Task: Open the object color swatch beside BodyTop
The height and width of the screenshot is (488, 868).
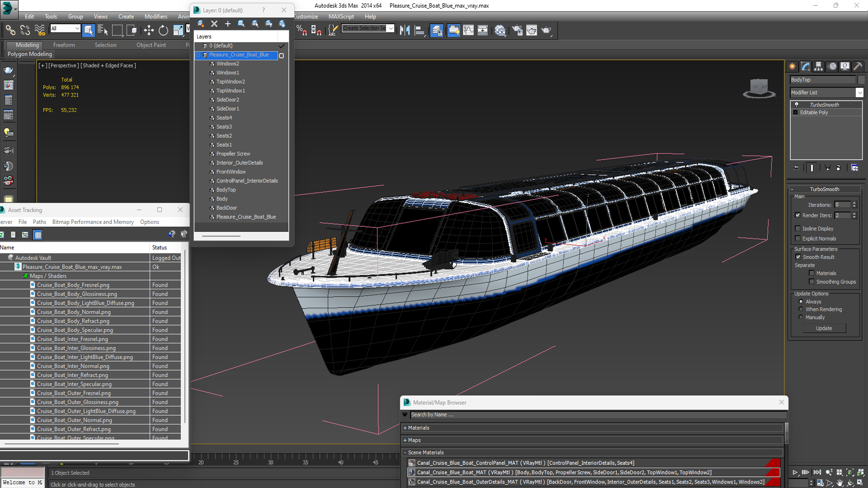Action: click(x=861, y=80)
